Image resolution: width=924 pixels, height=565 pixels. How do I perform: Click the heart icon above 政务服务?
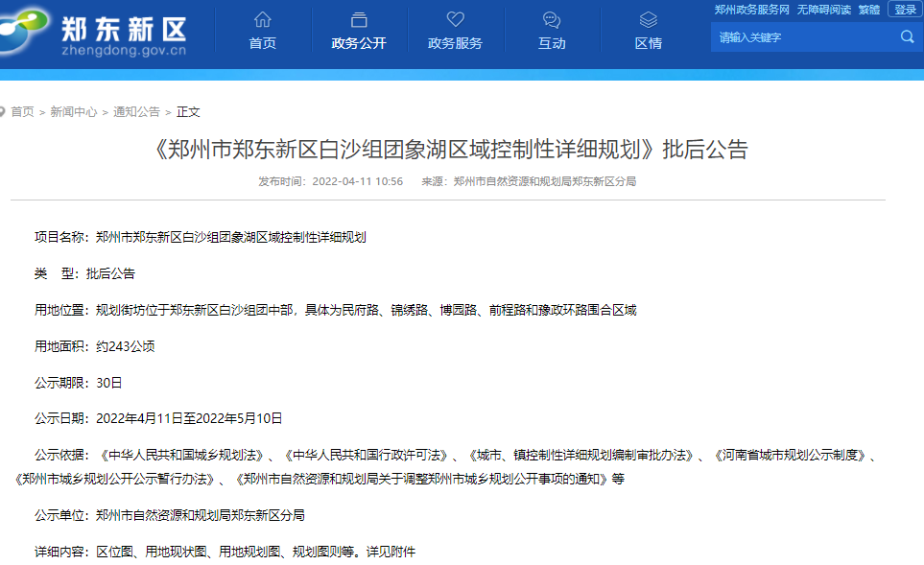[455, 19]
